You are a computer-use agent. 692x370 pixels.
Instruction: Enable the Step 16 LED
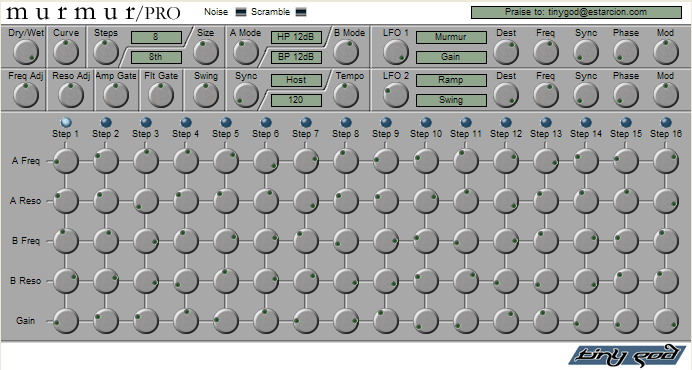click(x=666, y=122)
